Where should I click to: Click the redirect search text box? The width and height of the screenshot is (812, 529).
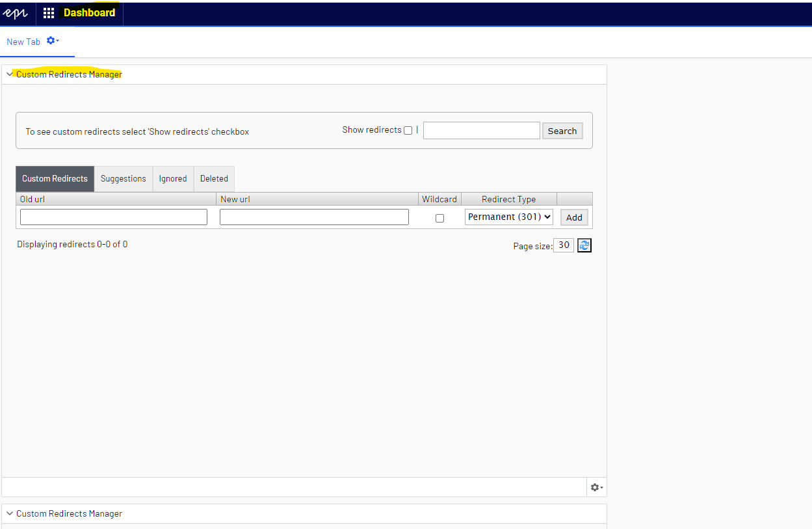(481, 131)
